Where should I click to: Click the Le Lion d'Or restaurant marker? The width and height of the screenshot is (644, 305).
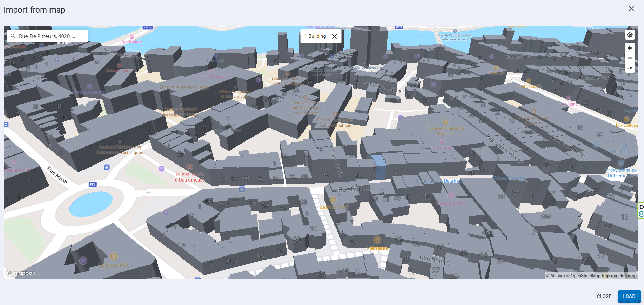[x=114, y=256]
